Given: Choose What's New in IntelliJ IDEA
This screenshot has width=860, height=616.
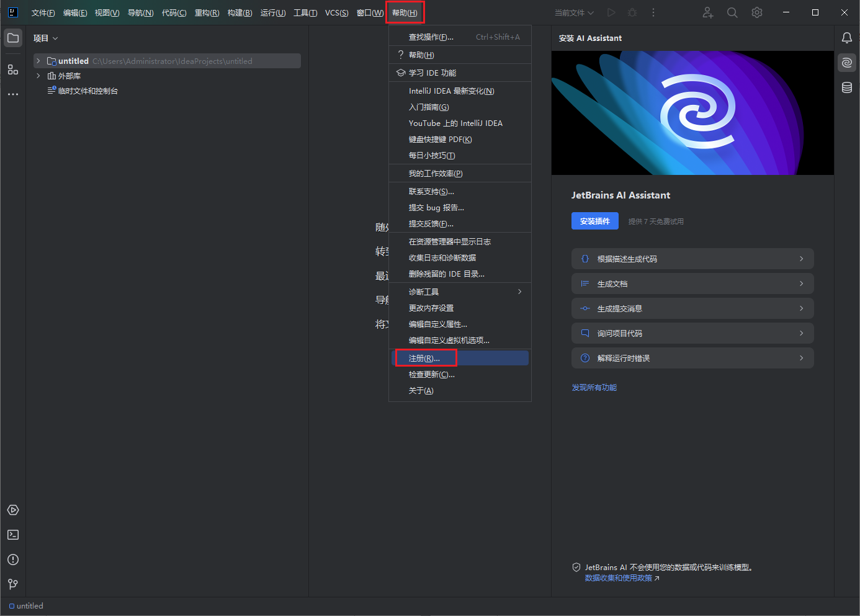Looking at the screenshot, I should pyautogui.click(x=460, y=91).
